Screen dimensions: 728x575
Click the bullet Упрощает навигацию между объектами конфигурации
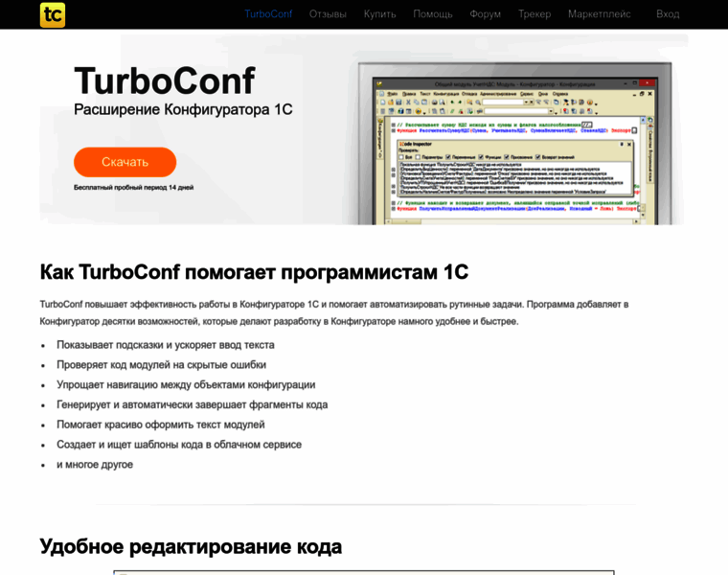pos(186,385)
